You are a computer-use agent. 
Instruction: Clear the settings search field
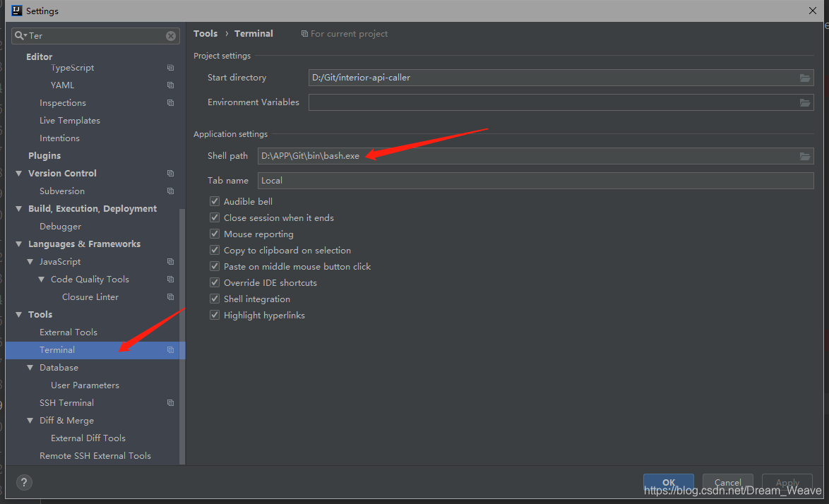coord(169,35)
